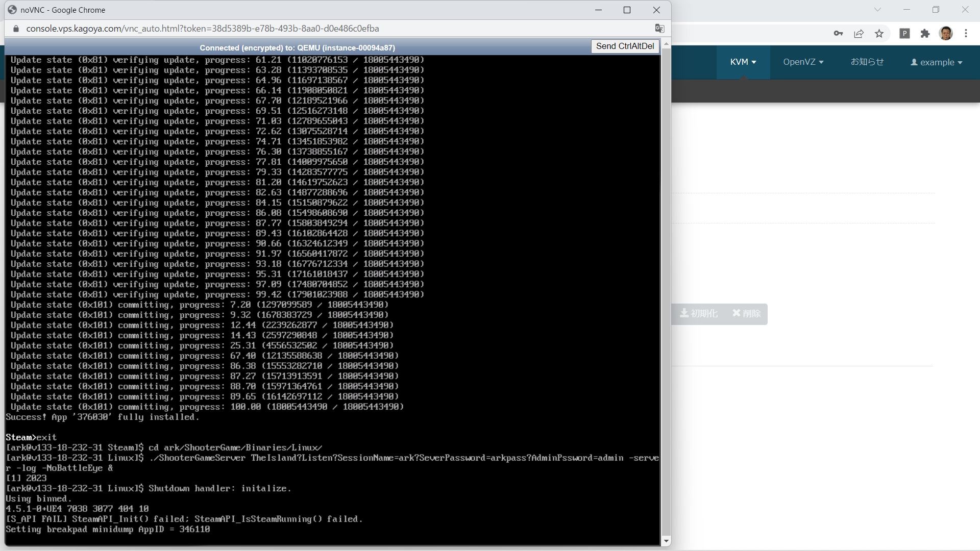Minimize the background Chrome window
Image resolution: width=980 pixels, height=551 pixels.
tap(906, 9)
